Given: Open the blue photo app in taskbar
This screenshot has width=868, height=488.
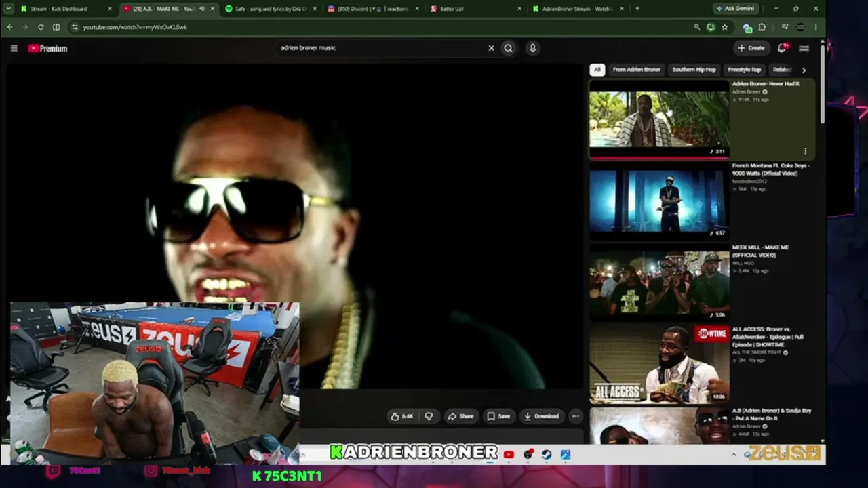Looking at the screenshot, I should click(x=566, y=454).
